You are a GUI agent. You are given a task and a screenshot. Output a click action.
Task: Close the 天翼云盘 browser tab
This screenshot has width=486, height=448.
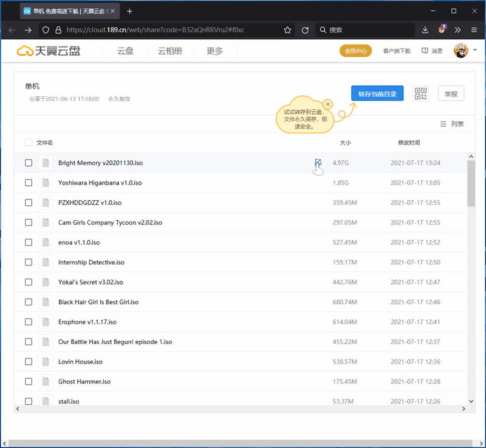(x=113, y=11)
